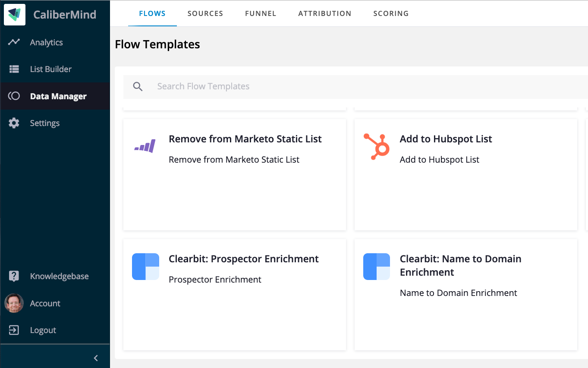
Task: Select the Scoring tab
Action: point(391,13)
